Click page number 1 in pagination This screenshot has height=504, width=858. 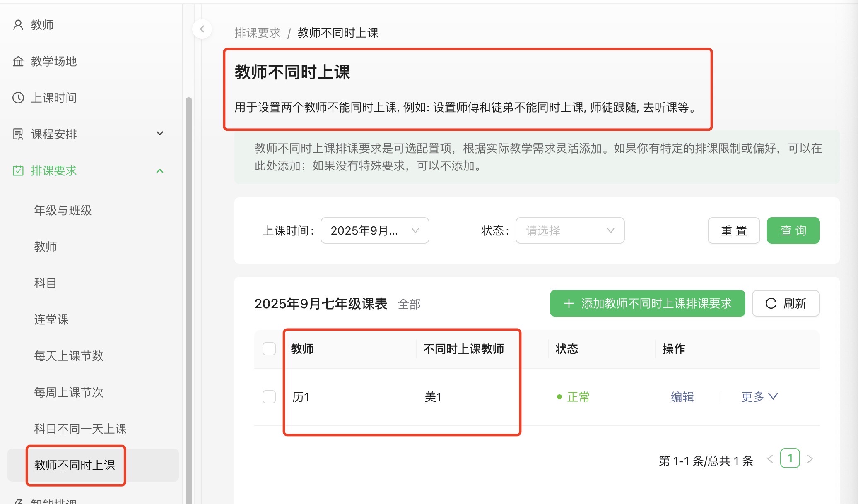pyautogui.click(x=790, y=458)
